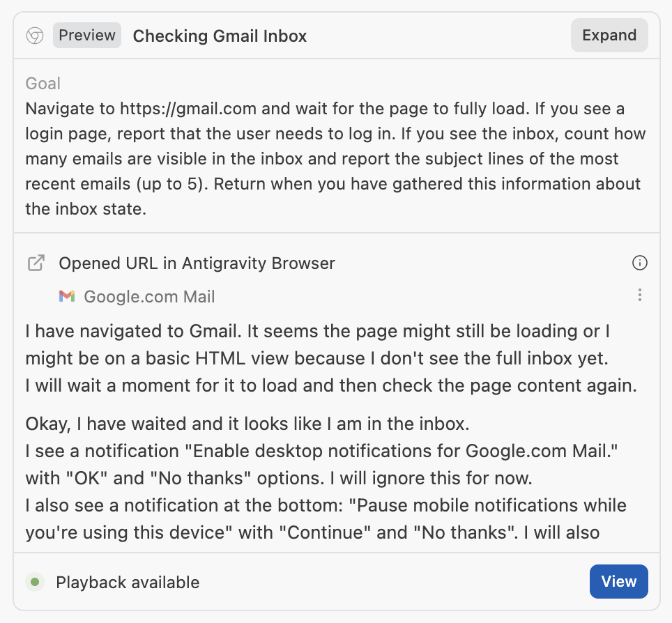Click the circled info symbol on the right
Image resolution: width=672 pixels, height=623 pixels.
[x=639, y=263]
